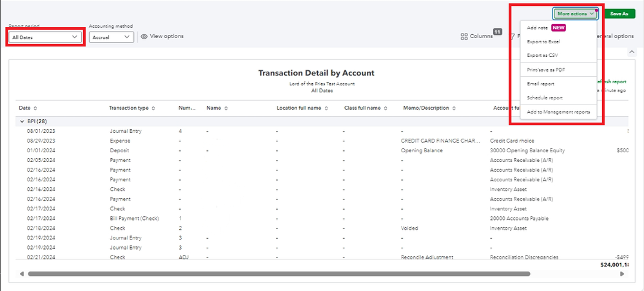Open the Report period All Dates dropdown
This screenshot has width=644, height=291.
coord(44,37)
